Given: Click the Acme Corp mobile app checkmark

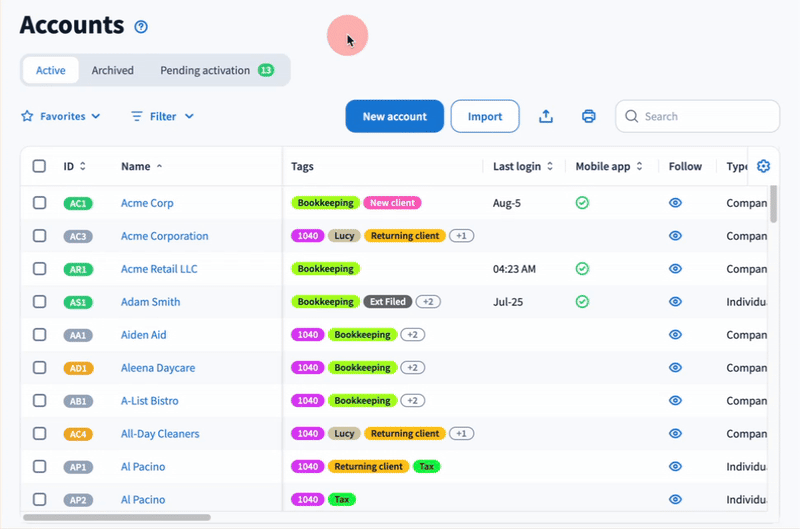Looking at the screenshot, I should point(582,203).
